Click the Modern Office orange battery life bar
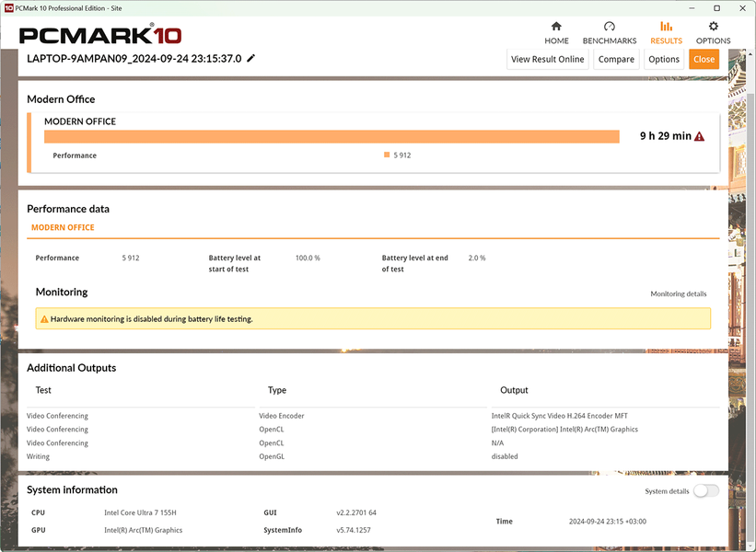The height and width of the screenshot is (552, 756). click(x=331, y=136)
